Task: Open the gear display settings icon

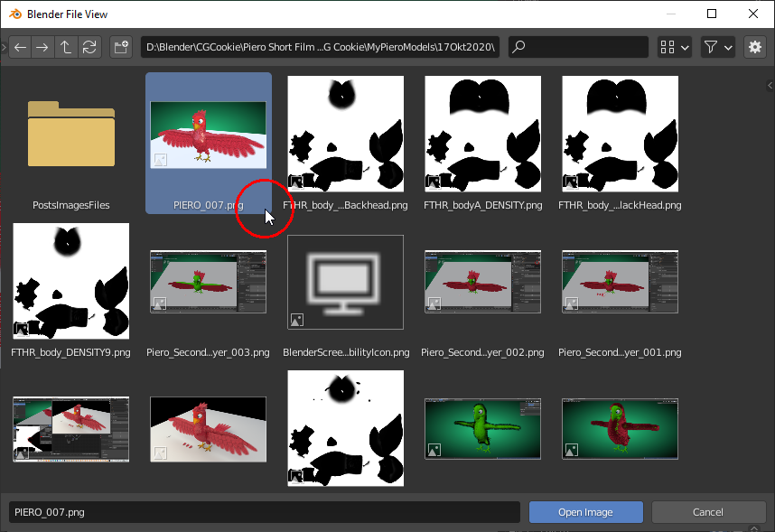Action: (x=755, y=47)
